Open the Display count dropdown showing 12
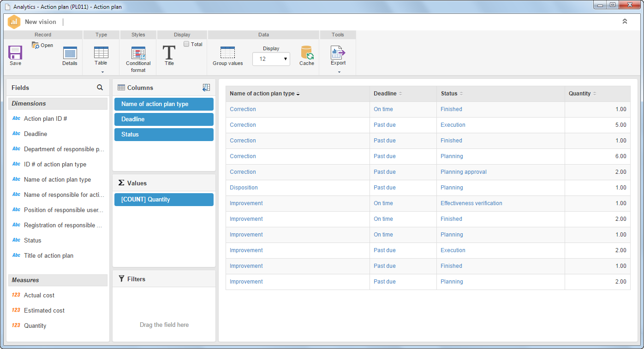This screenshot has width=644, height=349. coord(271,59)
